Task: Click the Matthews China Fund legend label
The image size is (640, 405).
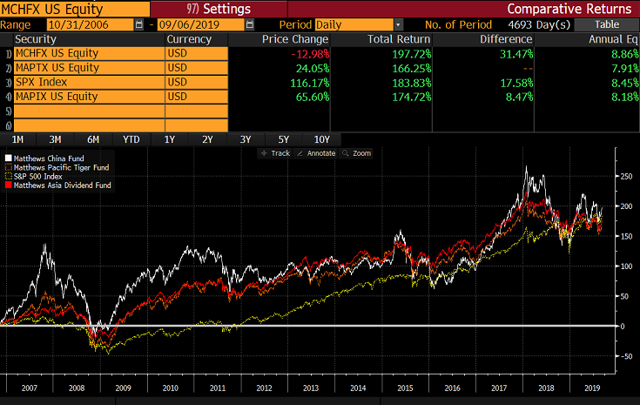Action: 49,158
